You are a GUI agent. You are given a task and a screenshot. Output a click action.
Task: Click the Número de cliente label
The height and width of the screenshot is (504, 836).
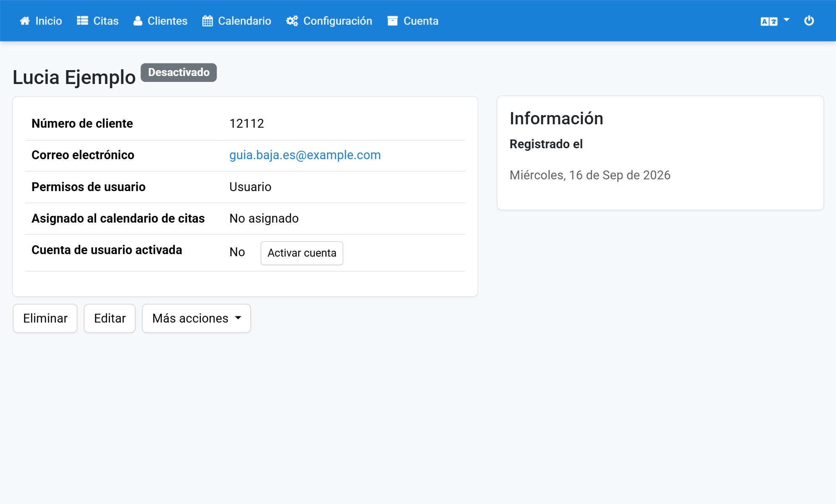[82, 123]
